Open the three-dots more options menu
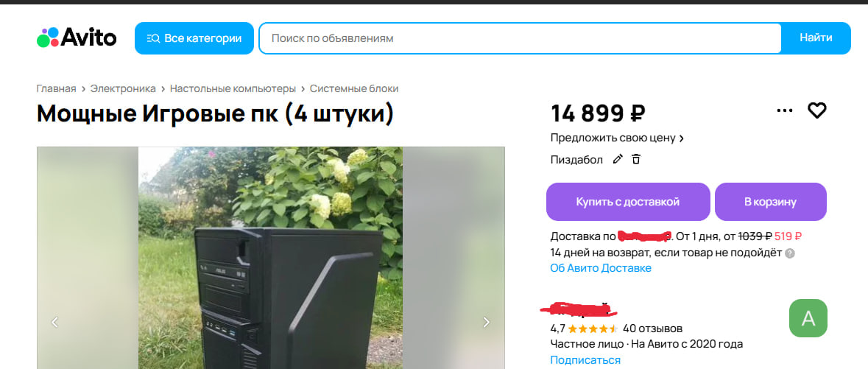 [x=784, y=110]
